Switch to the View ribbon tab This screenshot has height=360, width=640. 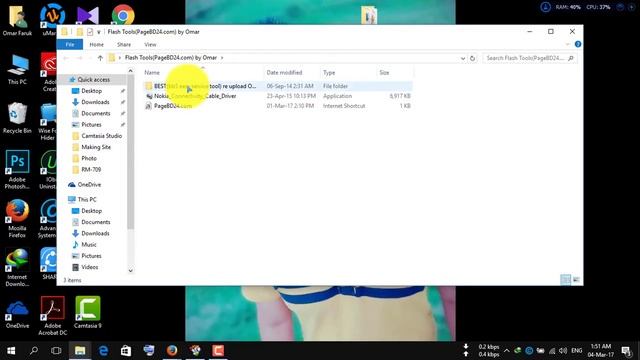point(150,44)
